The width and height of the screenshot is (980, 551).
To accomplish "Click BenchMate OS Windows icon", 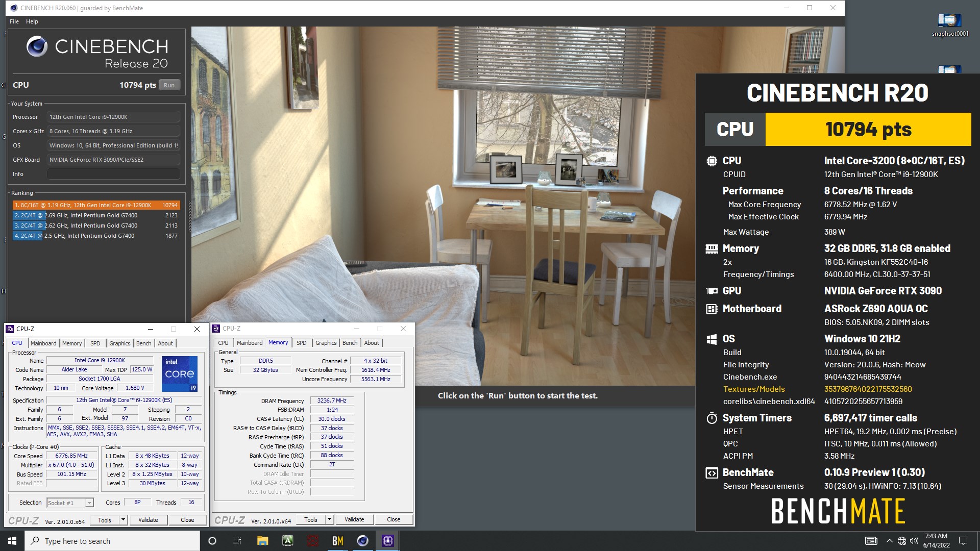I will [x=712, y=339].
